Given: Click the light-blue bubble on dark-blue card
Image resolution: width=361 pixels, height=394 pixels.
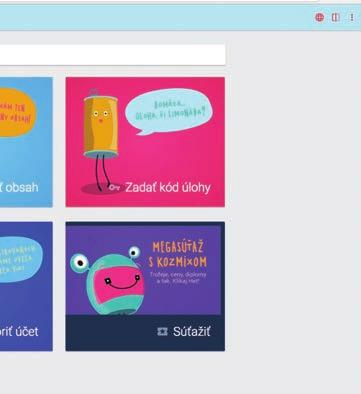Looking at the screenshot, I should click(21, 259).
